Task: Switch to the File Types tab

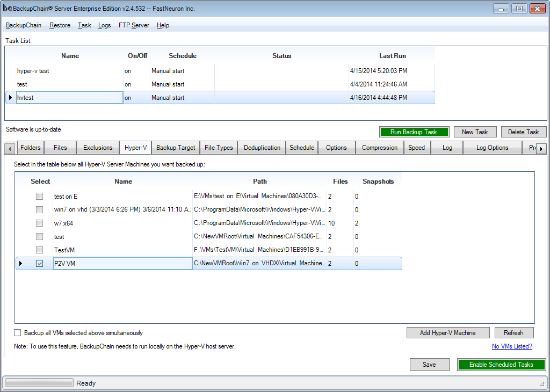Action: point(219,148)
